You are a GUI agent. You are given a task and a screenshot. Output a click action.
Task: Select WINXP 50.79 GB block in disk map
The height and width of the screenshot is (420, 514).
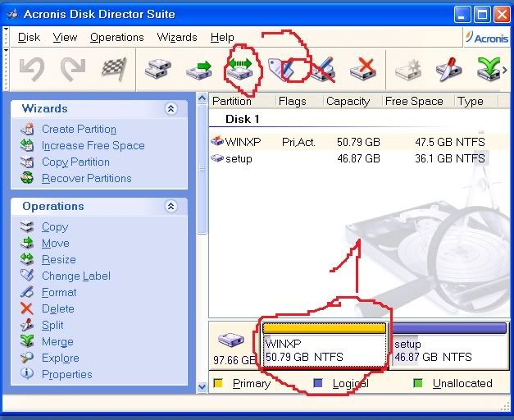(x=325, y=345)
